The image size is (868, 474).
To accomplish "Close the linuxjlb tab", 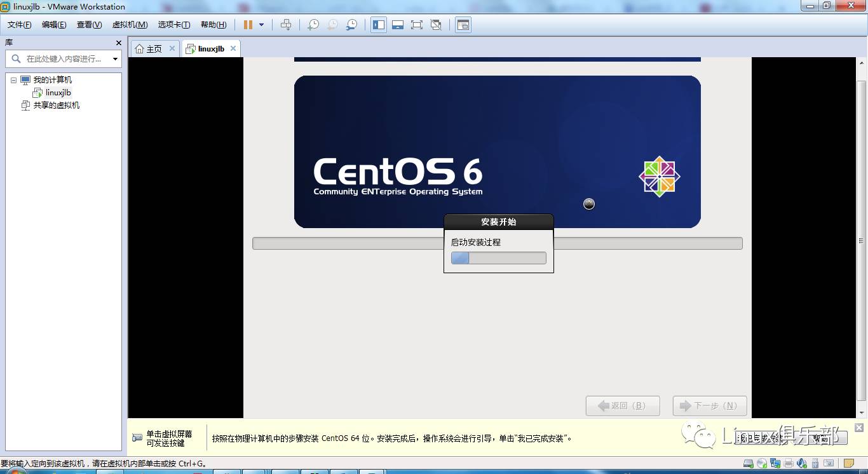I will [x=233, y=48].
